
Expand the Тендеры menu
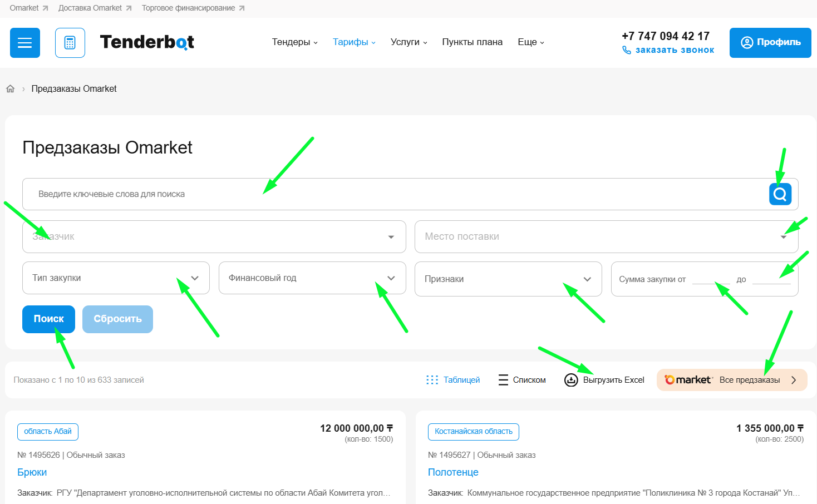[294, 42]
